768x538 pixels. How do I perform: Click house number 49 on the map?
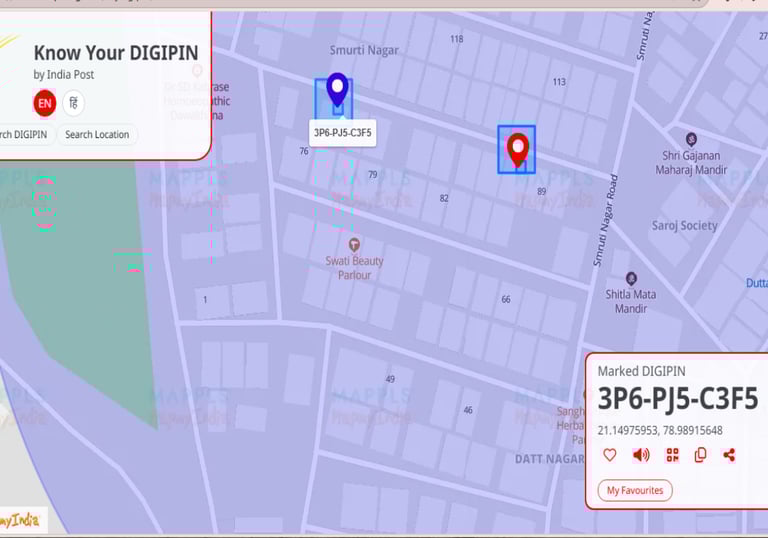(390, 379)
